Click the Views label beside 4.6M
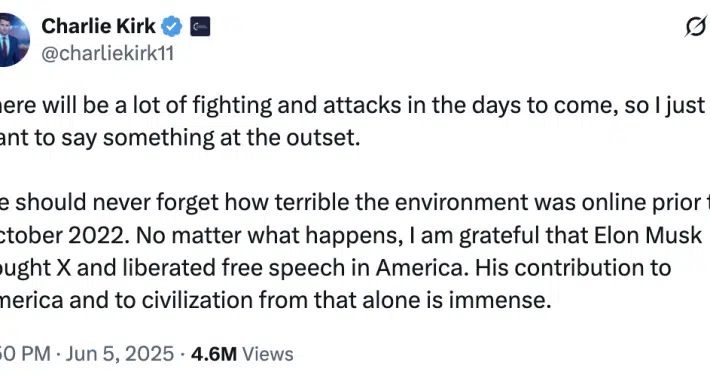 pos(268,354)
